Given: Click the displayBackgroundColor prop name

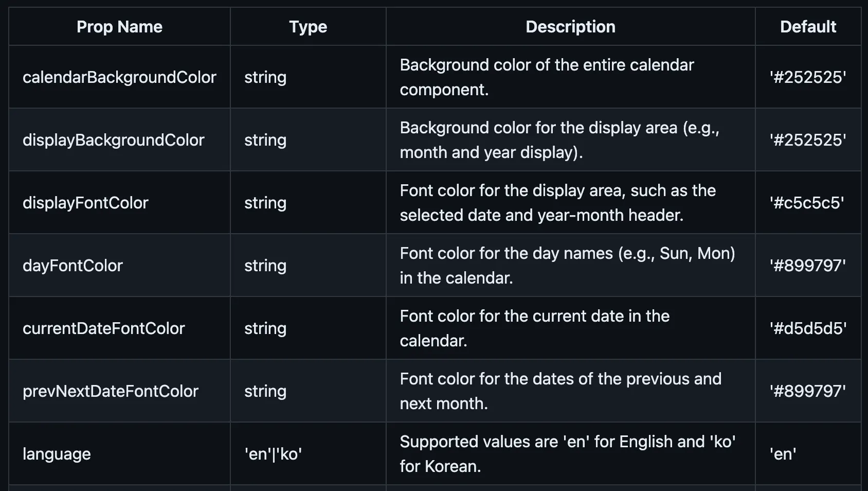Looking at the screenshot, I should point(114,140).
